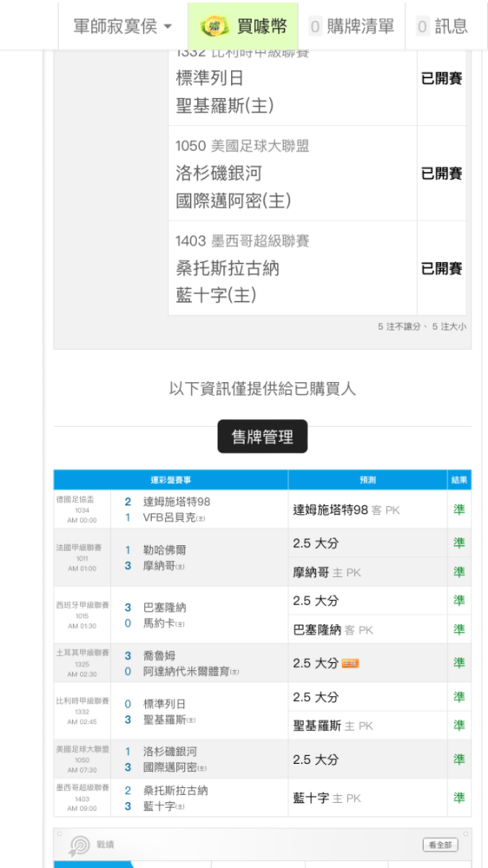Click the 主推 badge beside 2.5 大分

pos(350,663)
